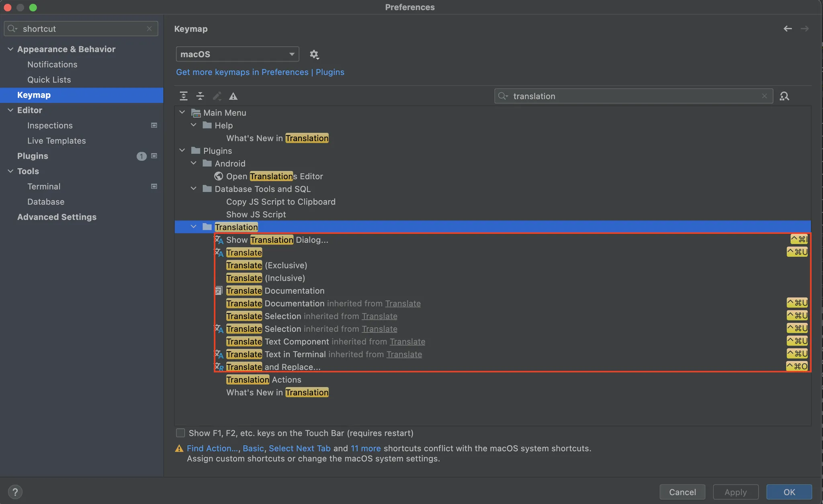Click the Collapse All toolbar icon

pos(200,96)
